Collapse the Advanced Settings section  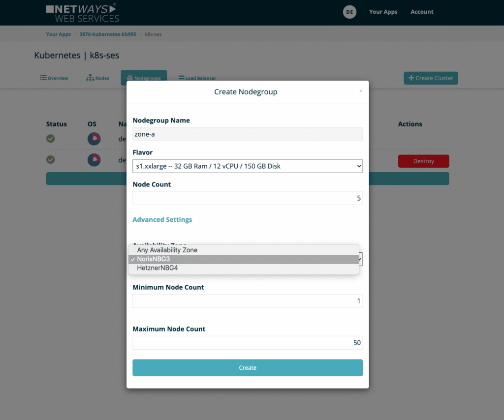click(162, 220)
